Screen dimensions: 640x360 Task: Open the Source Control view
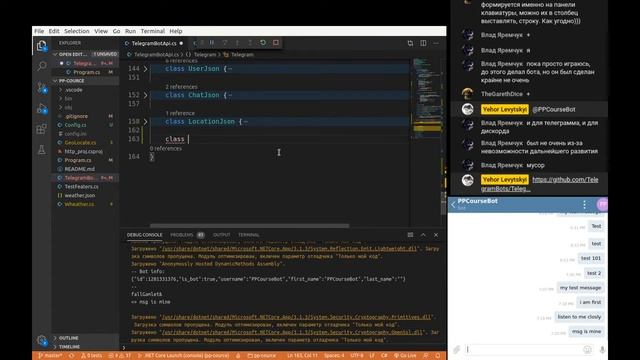(42, 87)
